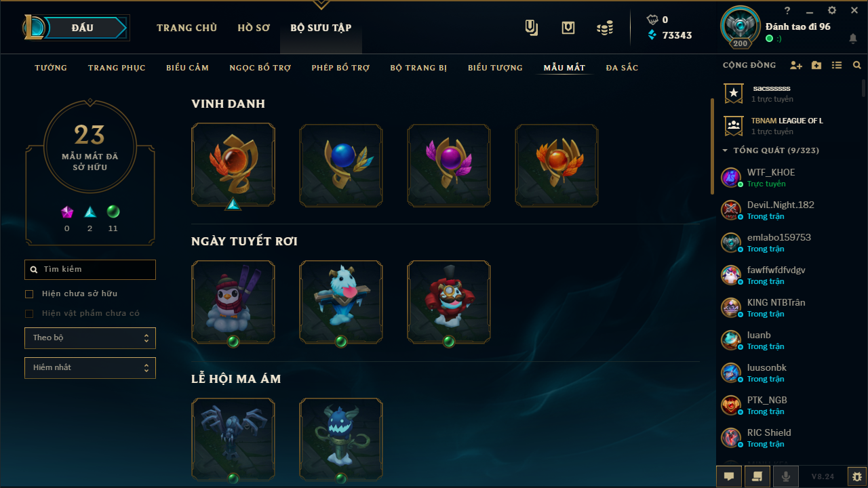Open the Store coins icon
Viewport: 868px width, 488px height.
605,28
